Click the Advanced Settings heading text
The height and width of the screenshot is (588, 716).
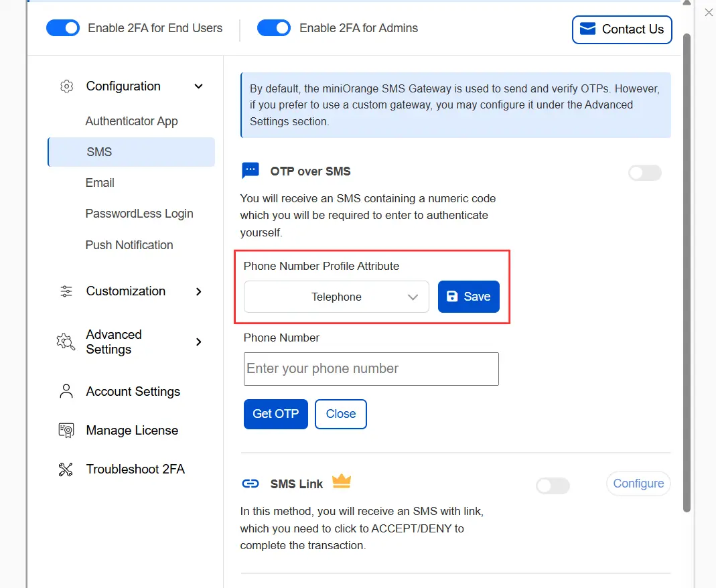(x=114, y=342)
